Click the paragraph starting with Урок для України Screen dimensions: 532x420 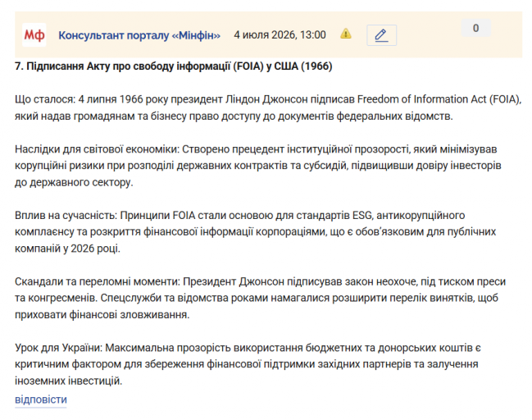coord(248,364)
